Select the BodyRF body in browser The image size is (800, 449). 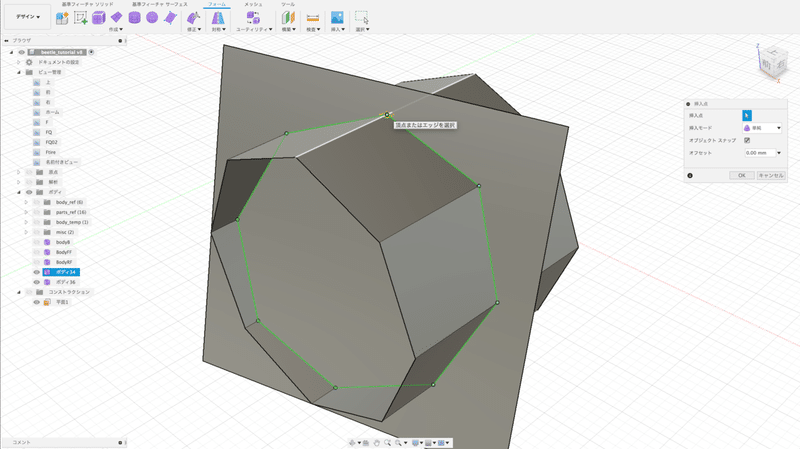[64, 262]
